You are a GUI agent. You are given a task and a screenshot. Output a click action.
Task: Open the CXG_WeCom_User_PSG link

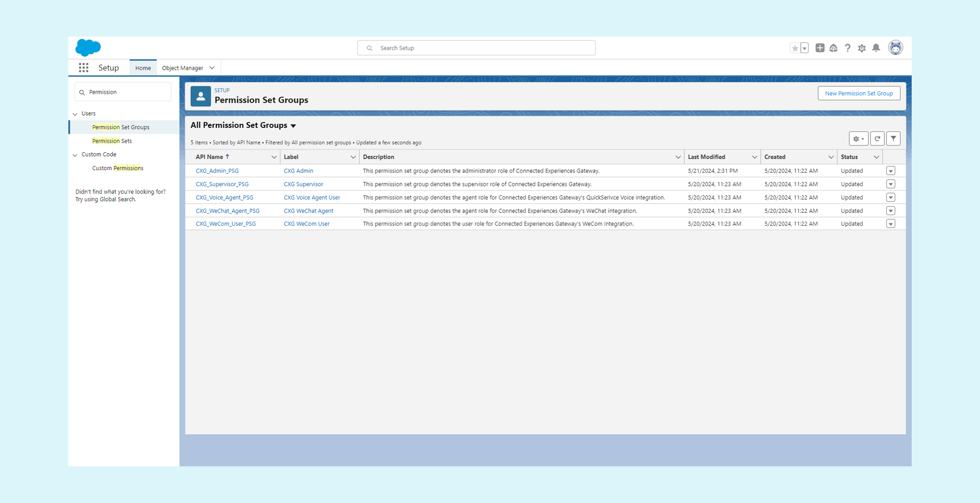(226, 224)
